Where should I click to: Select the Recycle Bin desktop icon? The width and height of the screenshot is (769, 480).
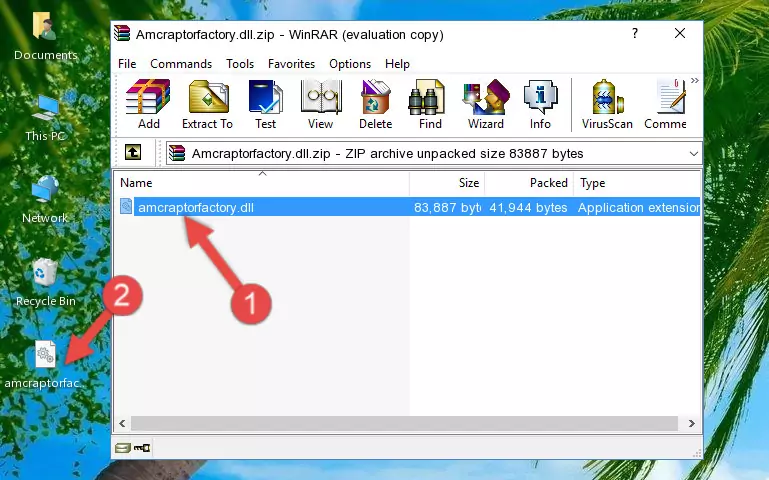[x=46, y=283]
